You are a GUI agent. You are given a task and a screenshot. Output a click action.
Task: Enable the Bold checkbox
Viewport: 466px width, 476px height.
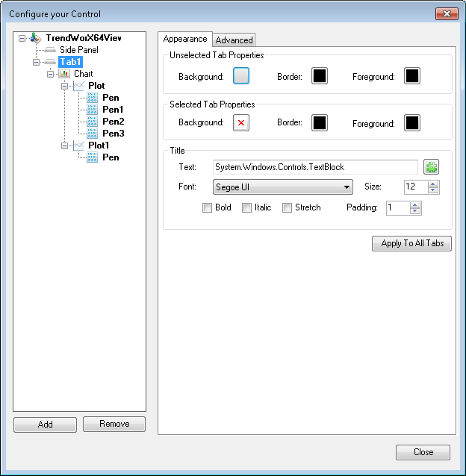click(x=208, y=208)
